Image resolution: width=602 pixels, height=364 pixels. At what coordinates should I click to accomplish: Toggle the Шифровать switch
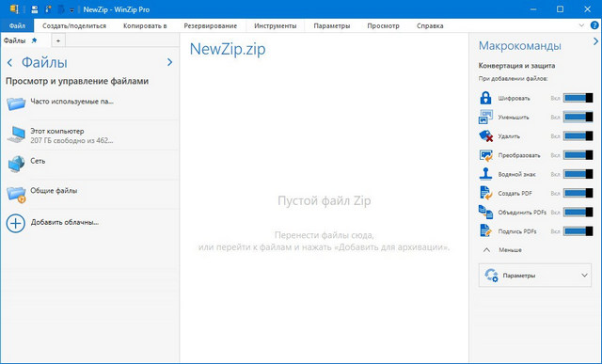[x=578, y=98]
